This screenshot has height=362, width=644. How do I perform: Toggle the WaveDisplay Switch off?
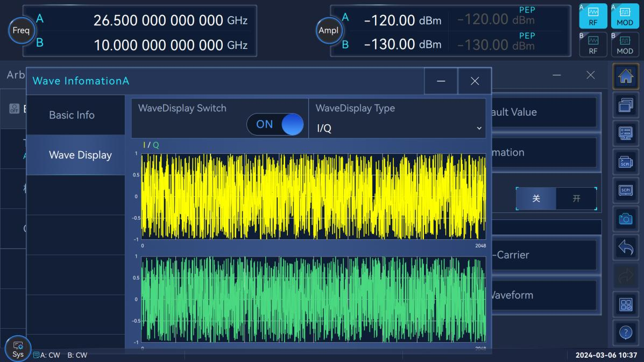point(275,124)
